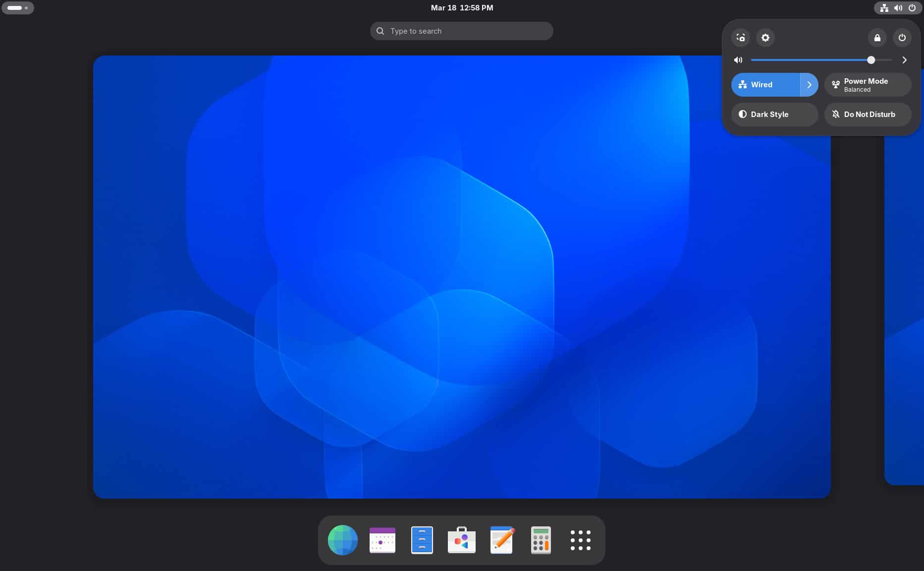Expand the audio output options
Viewport: 924px width, 571px height.
coord(904,60)
